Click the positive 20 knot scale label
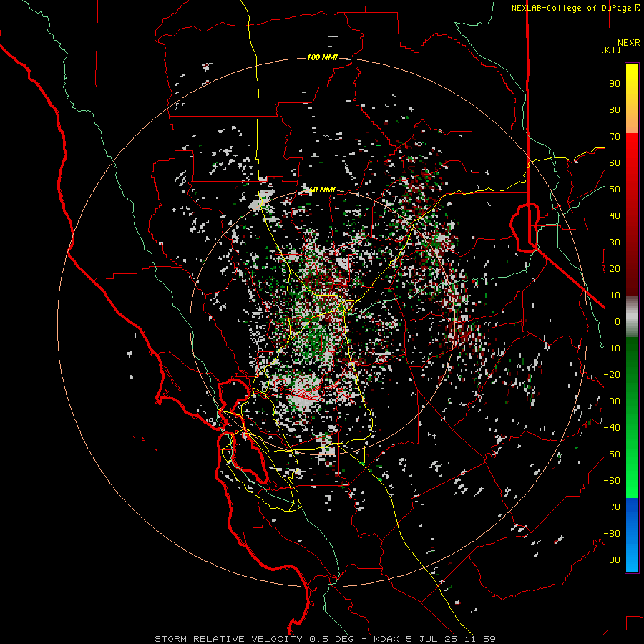 (615, 268)
